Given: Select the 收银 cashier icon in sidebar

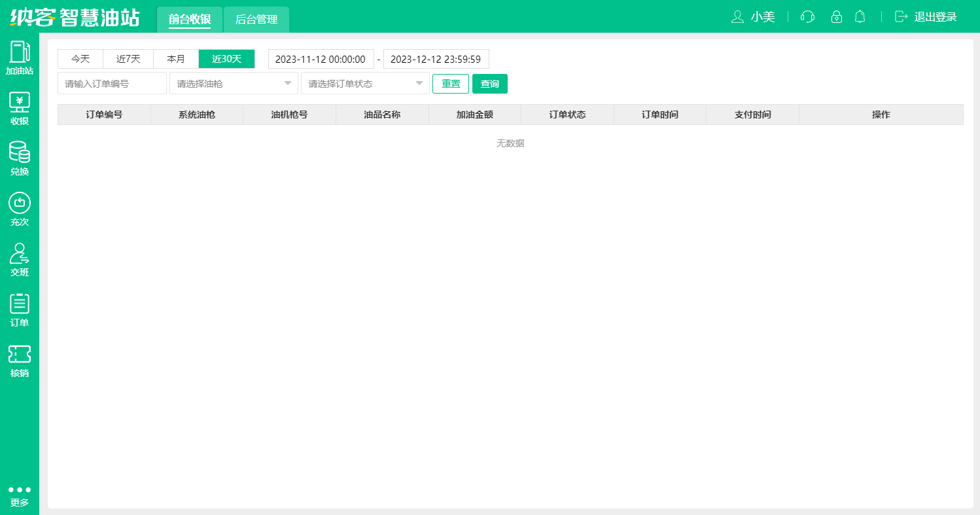Looking at the screenshot, I should pyautogui.click(x=20, y=105).
